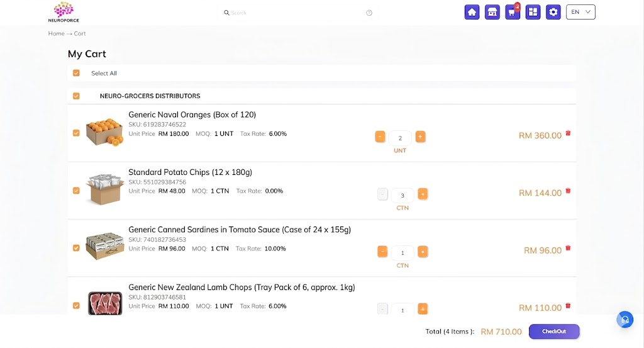Screen dimensions: 644x348
Task: Edit quantity field for Canned Sardines
Action: click(402, 253)
